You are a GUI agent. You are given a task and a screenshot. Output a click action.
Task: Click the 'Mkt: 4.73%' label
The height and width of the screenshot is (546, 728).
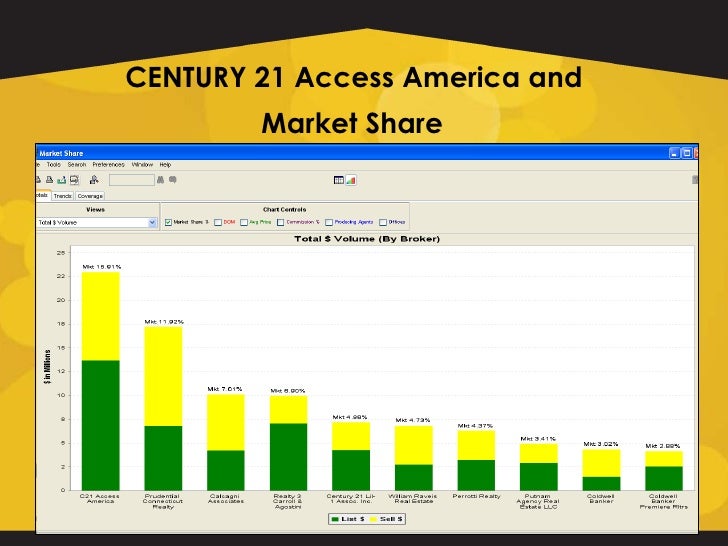point(413,420)
